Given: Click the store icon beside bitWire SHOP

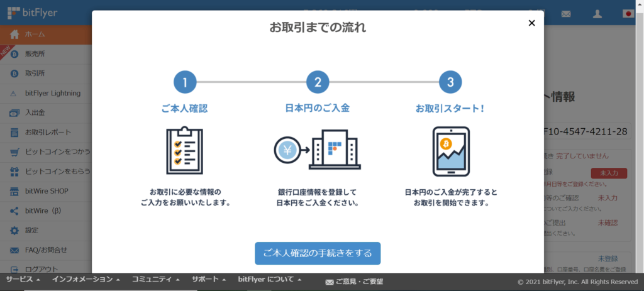Looking at the screenshot, I should click(14, 192).
